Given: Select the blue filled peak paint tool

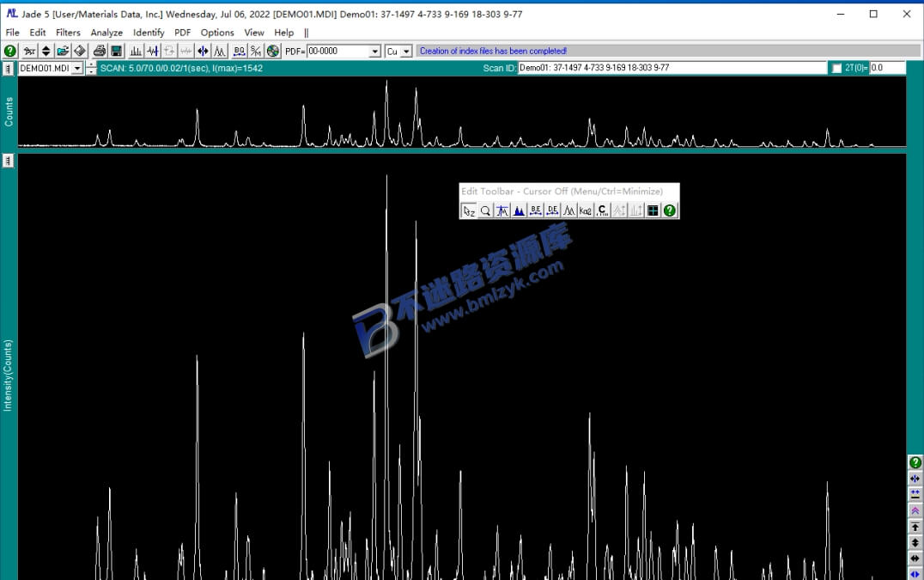Looking at the screenshot, I should click(520, 211).
